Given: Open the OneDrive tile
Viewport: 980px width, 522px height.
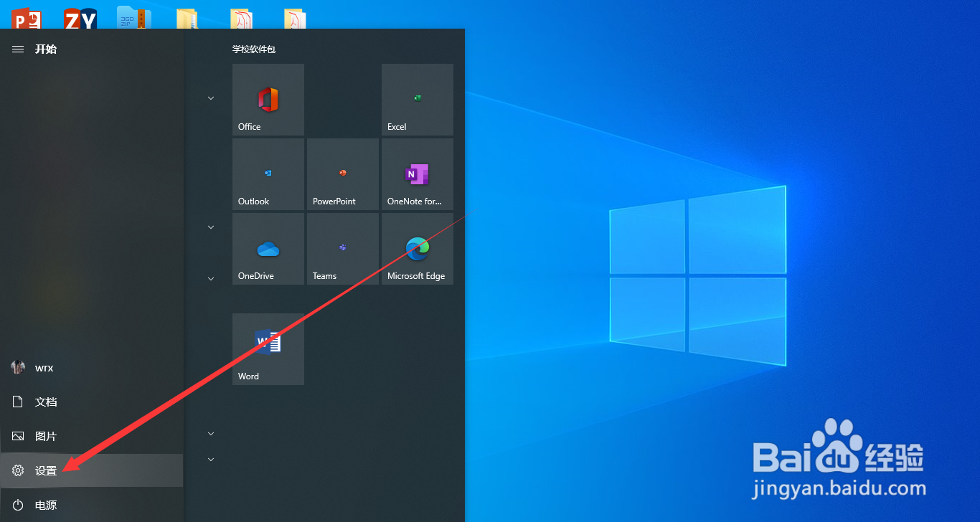Looking at the screenshot, I should (x=268, y=249).
